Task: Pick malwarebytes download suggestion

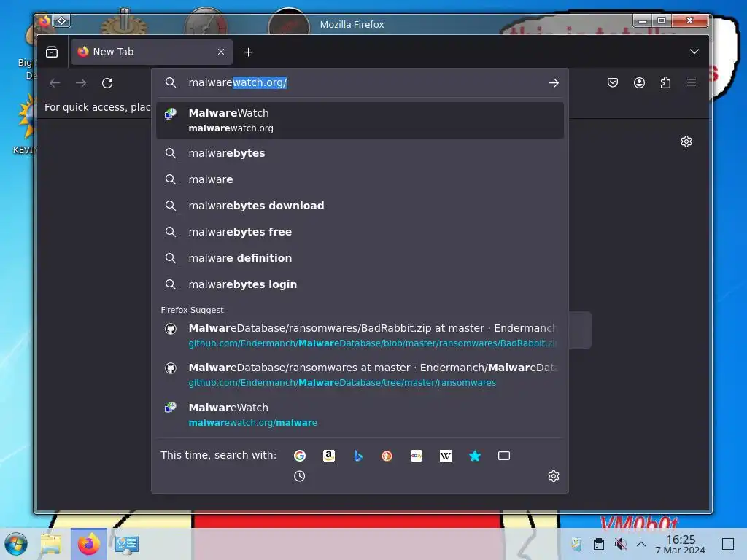Action: (x=360, y=205)
